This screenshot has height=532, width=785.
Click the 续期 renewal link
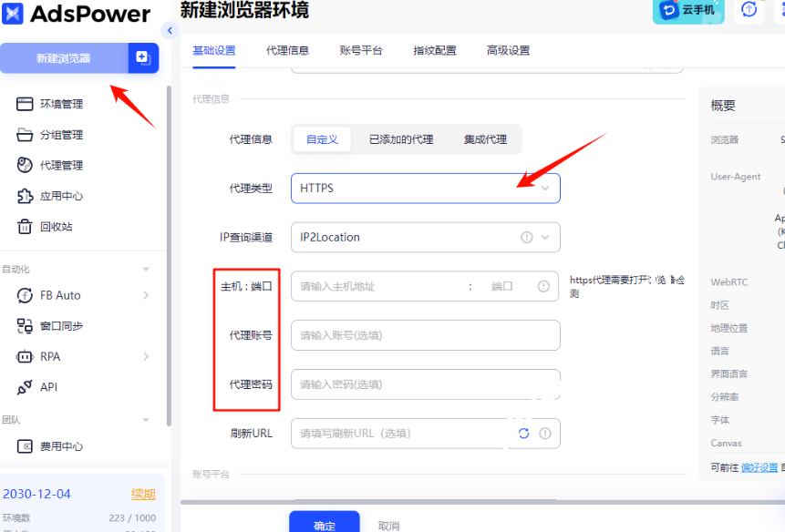tap(143, 494)
